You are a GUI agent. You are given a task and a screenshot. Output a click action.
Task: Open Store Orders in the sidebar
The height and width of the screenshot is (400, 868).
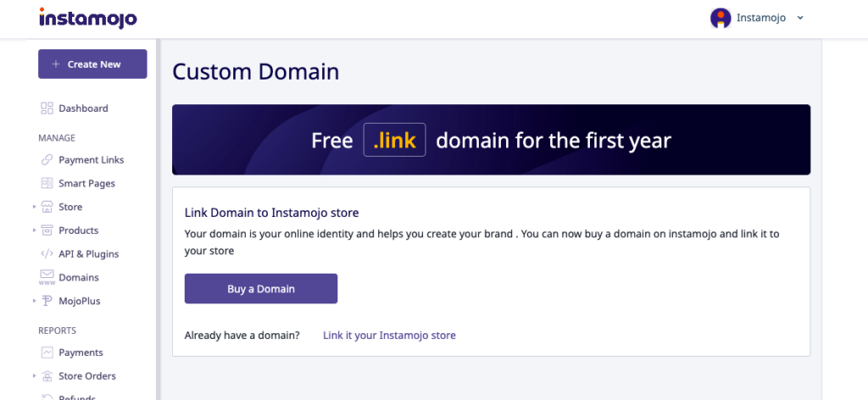pos(86,376)
